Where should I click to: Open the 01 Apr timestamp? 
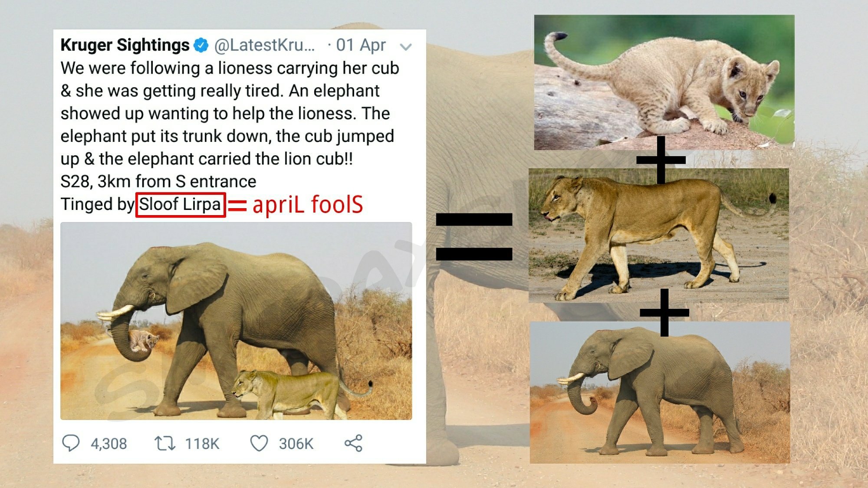361,45
